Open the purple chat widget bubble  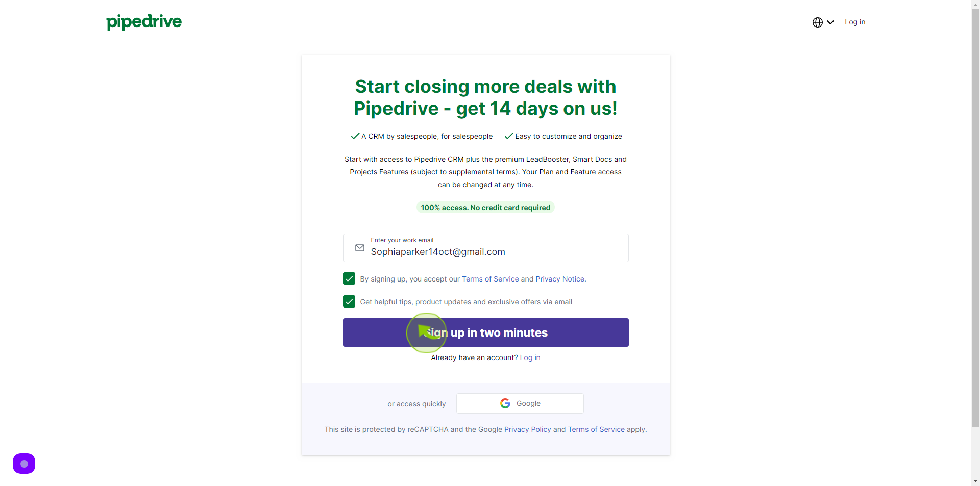(24, 464)
